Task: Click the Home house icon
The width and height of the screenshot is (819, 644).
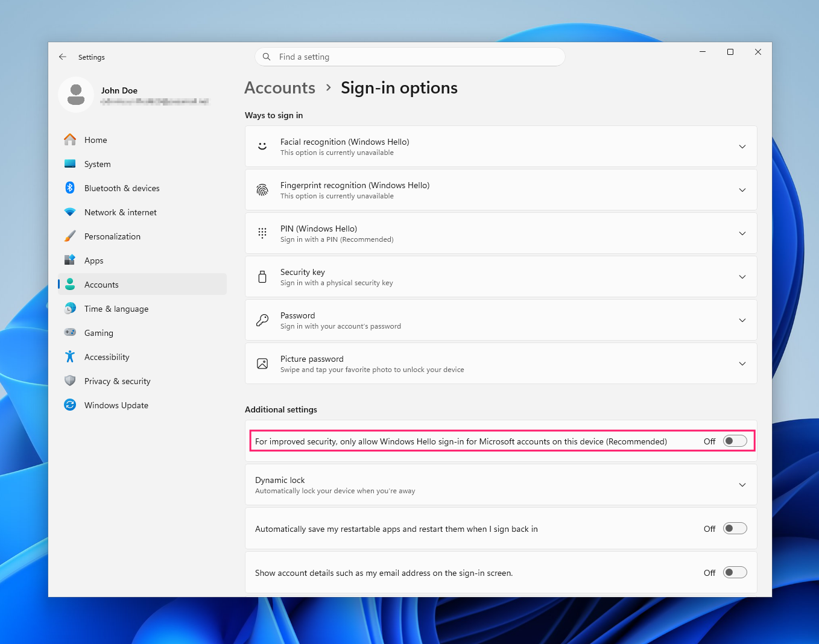Action: (x=70, y=140)
